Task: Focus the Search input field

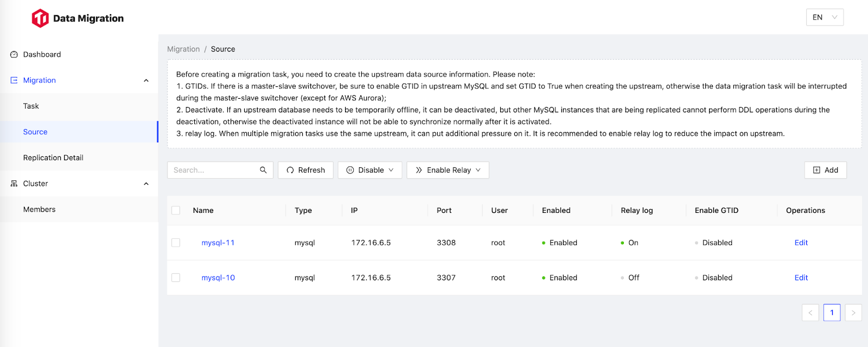Action: 214,170
